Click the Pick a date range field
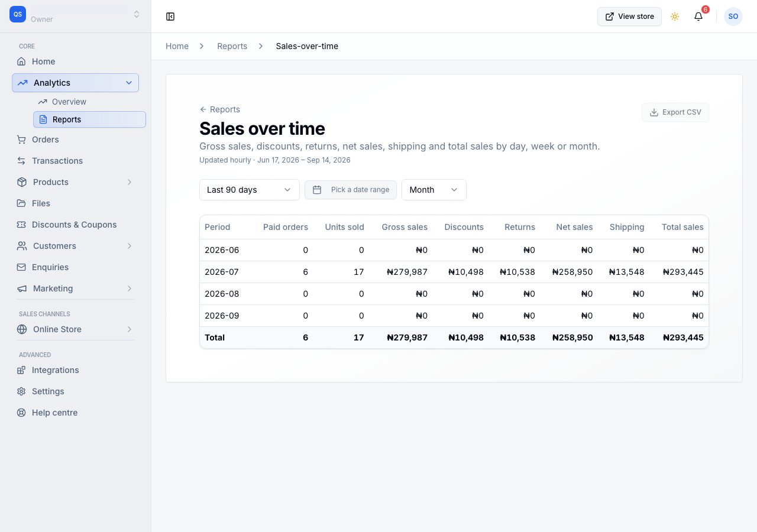Image resolution: width=757 pixels, height=532 pixels. pos(351,190)
